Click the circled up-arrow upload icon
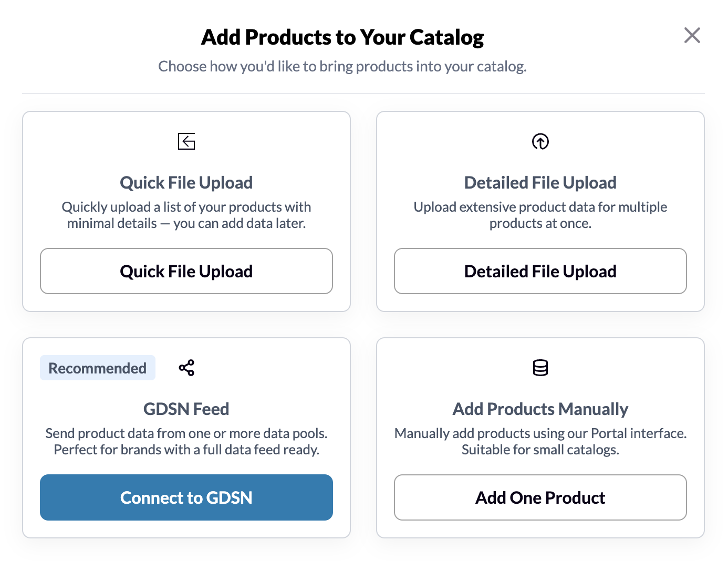This screenshot has height=561, width=728. 540,141
